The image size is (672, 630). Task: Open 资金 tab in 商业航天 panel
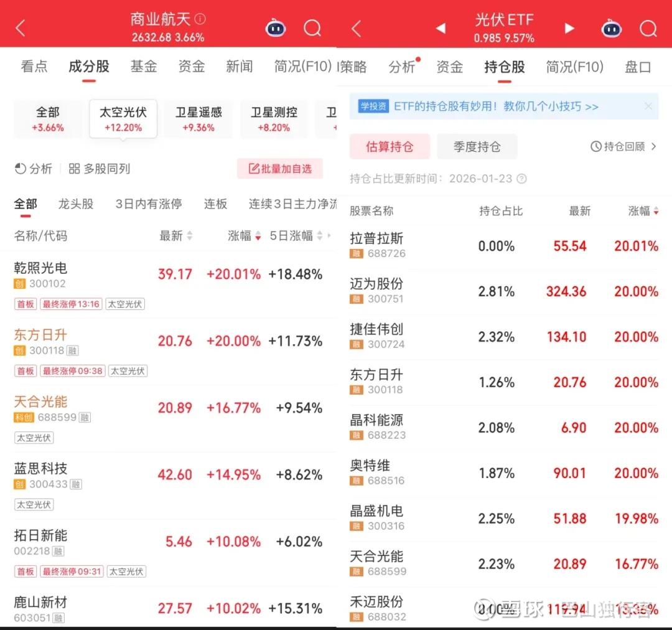(x=192, y=67)
